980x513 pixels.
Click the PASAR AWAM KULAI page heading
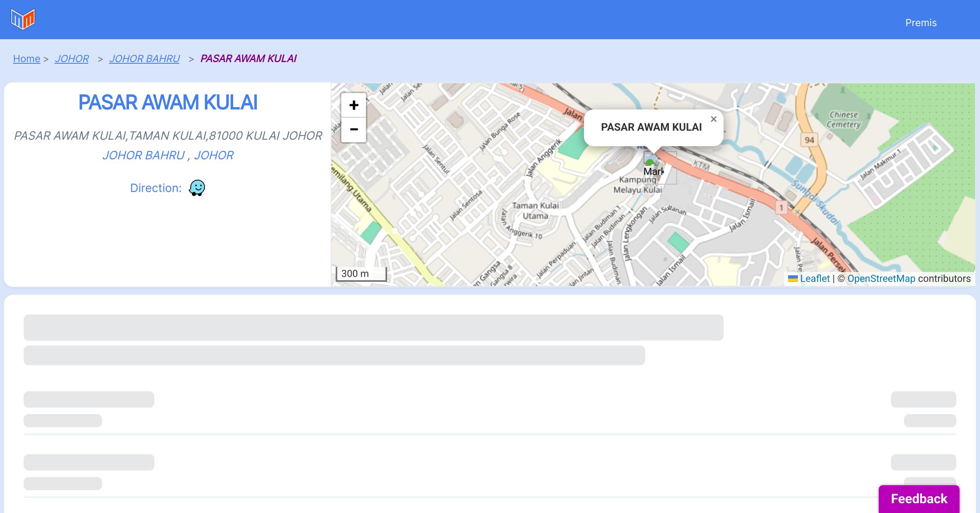(x=168, y=103)
